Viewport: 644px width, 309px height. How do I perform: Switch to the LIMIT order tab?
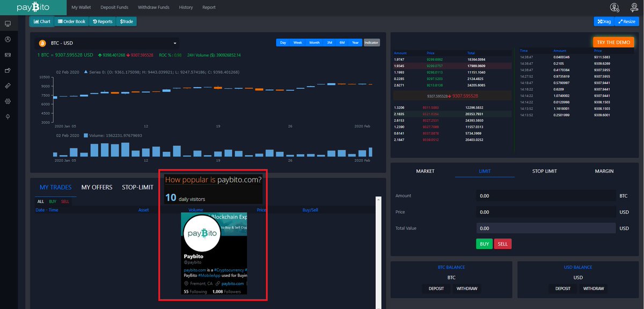485,171
